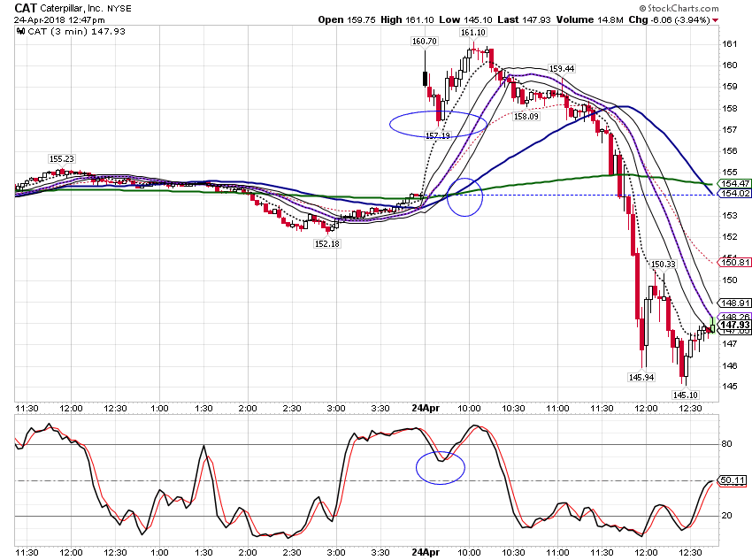Click the 145.10 low price label
752x560 pixels.
click(x=686, y=395)
